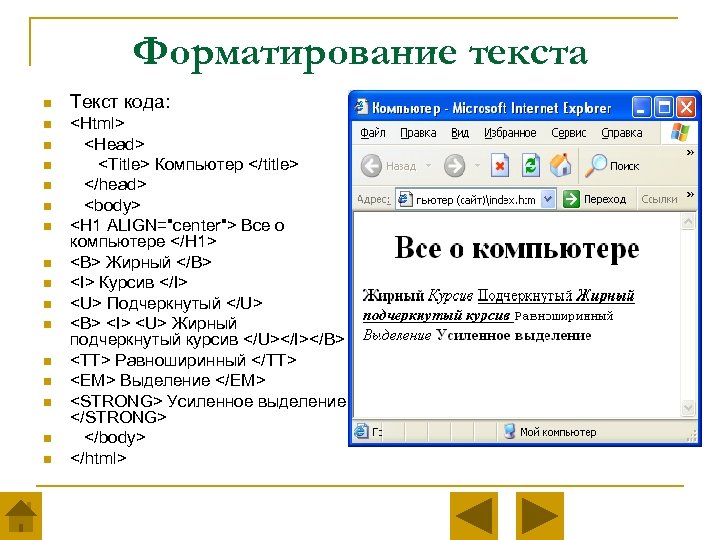Click the '<U> Подчеркнутый </U>' code line
The image size is (720, 540).
point(166,304)
